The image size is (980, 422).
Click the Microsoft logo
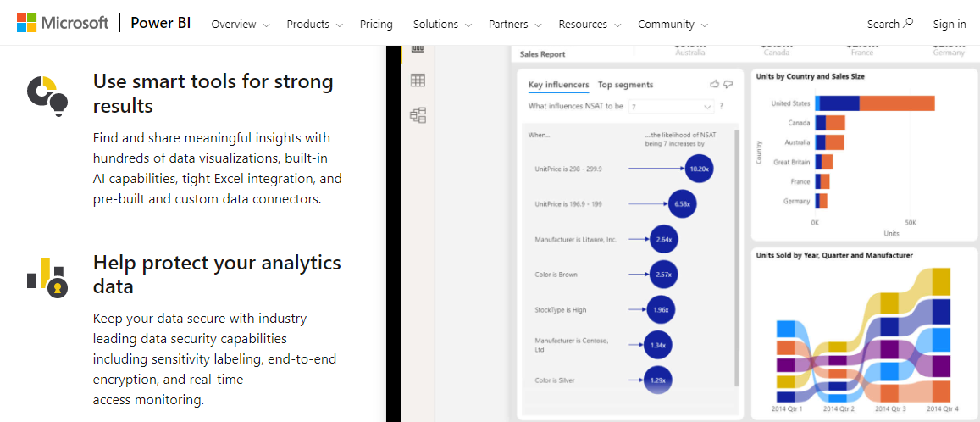[x=63, y=23]
